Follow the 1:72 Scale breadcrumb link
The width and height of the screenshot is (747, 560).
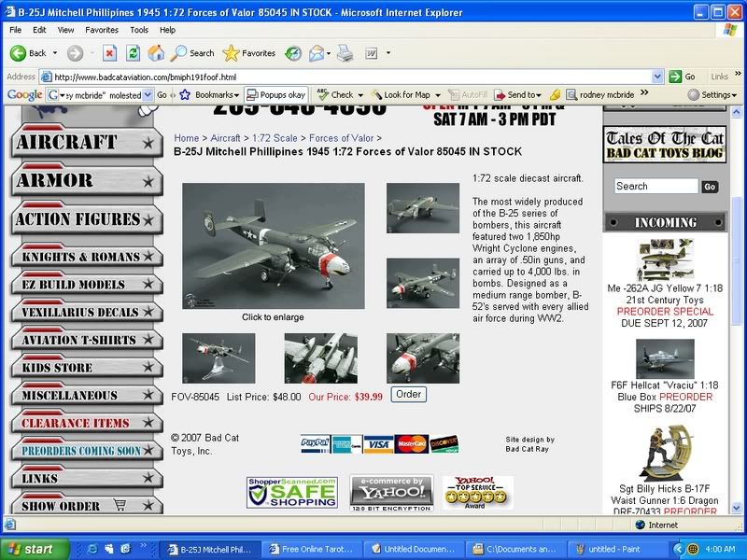(x=275, y=138)
